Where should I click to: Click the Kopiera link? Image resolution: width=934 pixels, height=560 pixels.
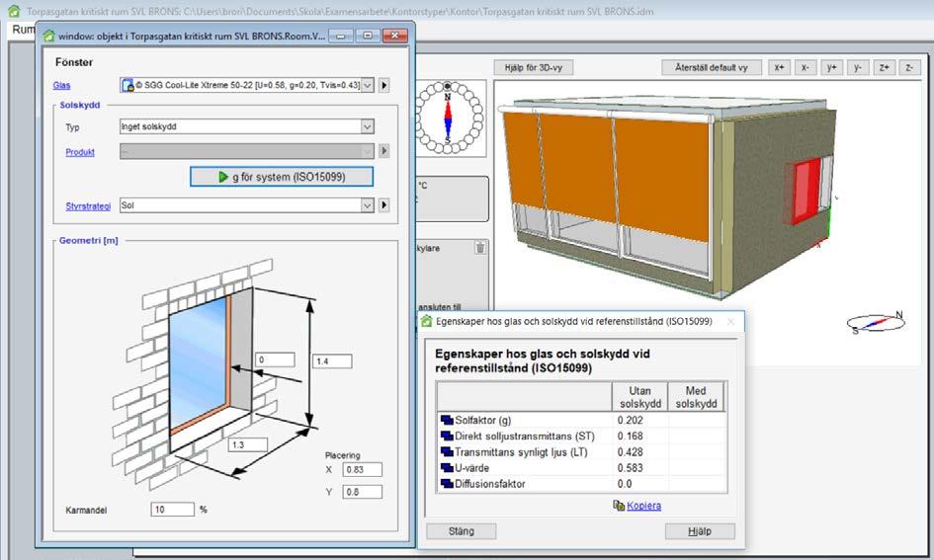tap(643, 506)
